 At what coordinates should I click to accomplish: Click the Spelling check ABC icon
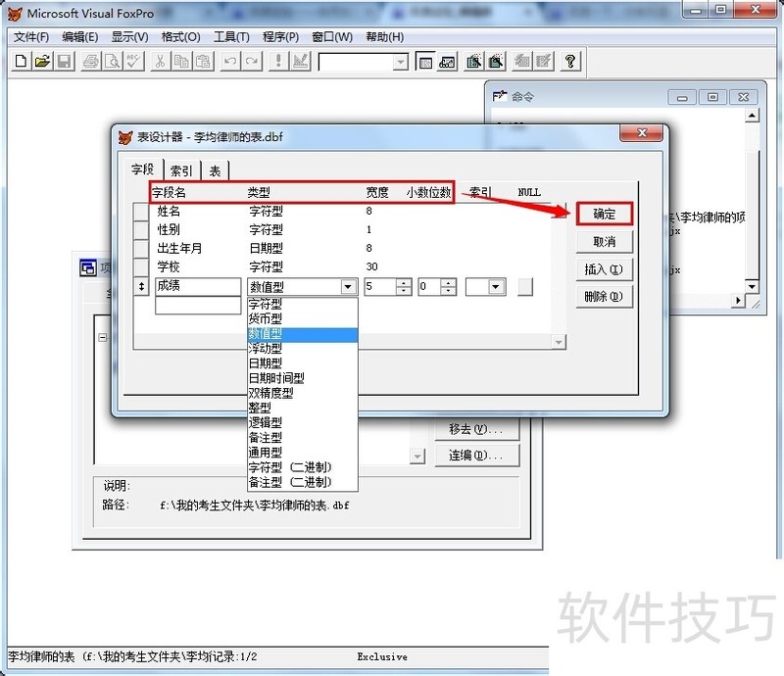tap(134, 62)
